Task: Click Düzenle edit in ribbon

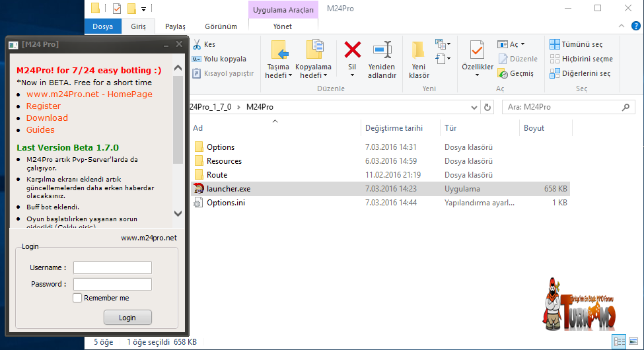Action: point(517,59)
